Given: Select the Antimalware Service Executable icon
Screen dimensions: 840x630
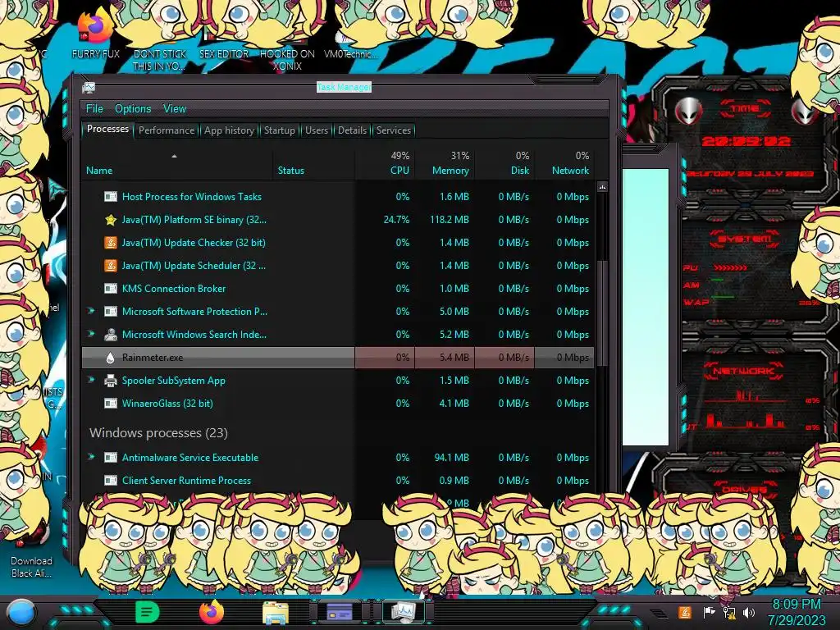Looking at the screenshot, I should (111, 458).
